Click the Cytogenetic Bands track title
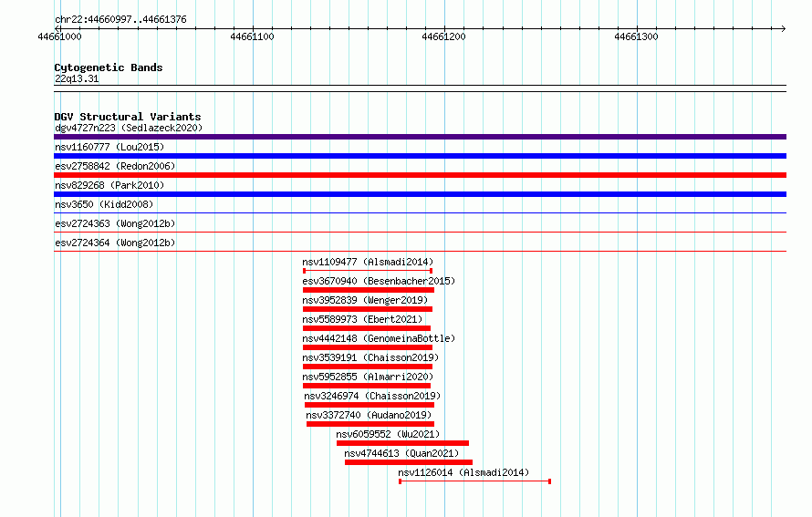812x517 pixels. pyautogui.click(x=109, y=67)
